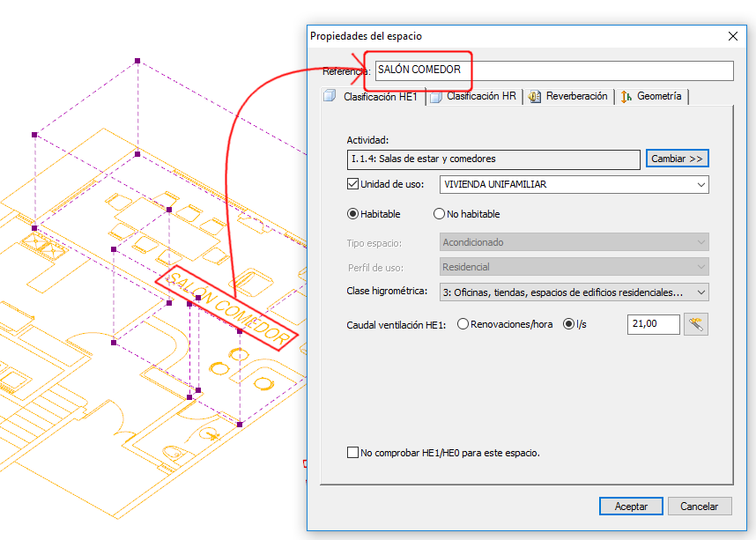This screenshot has height=540, width=756.
Task: Click the SALÓN COMEDOR label in drawing
Action: [x=227, y=309]
